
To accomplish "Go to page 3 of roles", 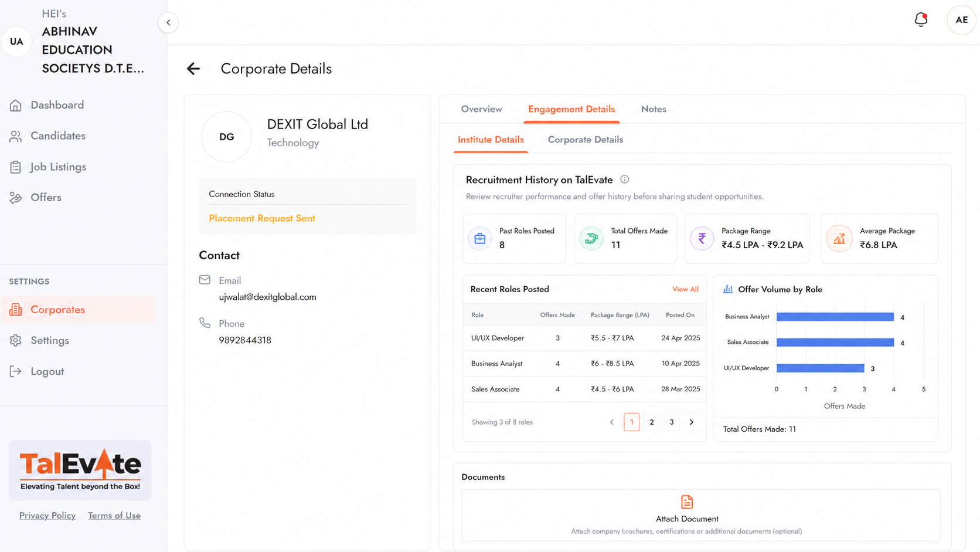I will pos(672,422).
